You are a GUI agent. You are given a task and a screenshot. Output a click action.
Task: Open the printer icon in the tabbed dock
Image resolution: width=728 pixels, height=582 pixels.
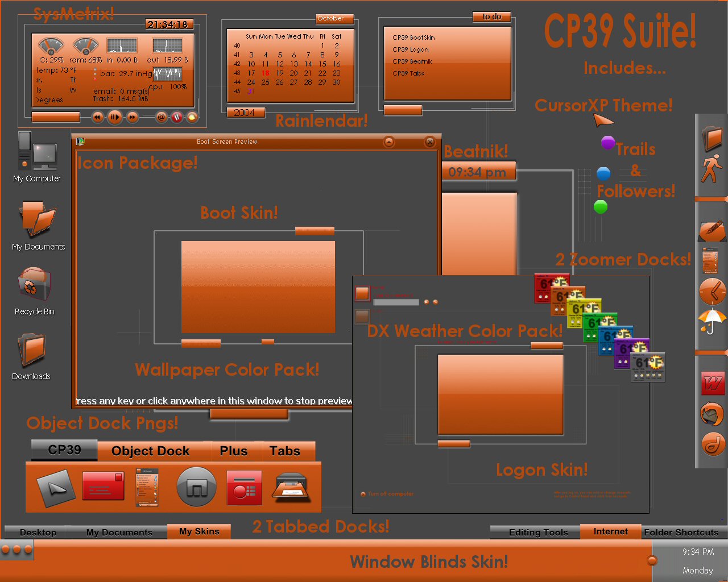pyautogui.click(x=291, y=487)
